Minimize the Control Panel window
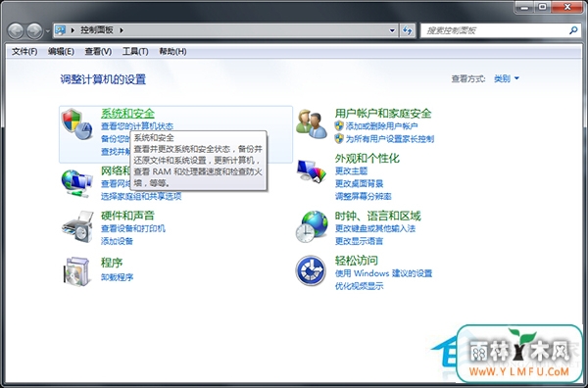 click(x=525, y=7)
